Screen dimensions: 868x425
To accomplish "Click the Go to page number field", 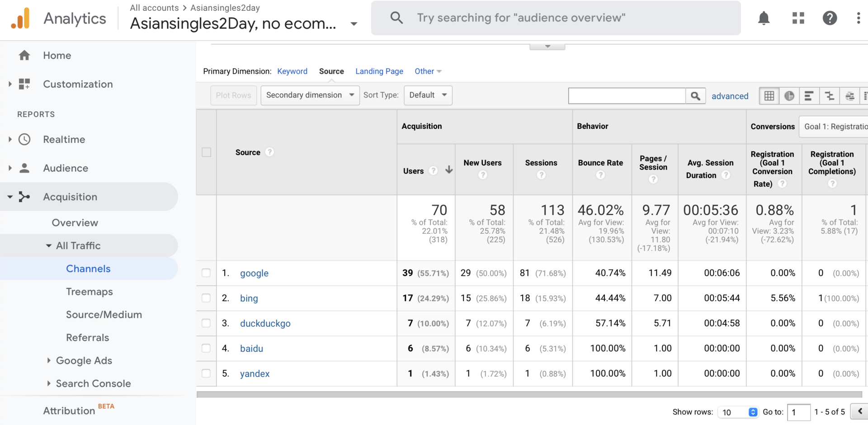I will [798, 412].
